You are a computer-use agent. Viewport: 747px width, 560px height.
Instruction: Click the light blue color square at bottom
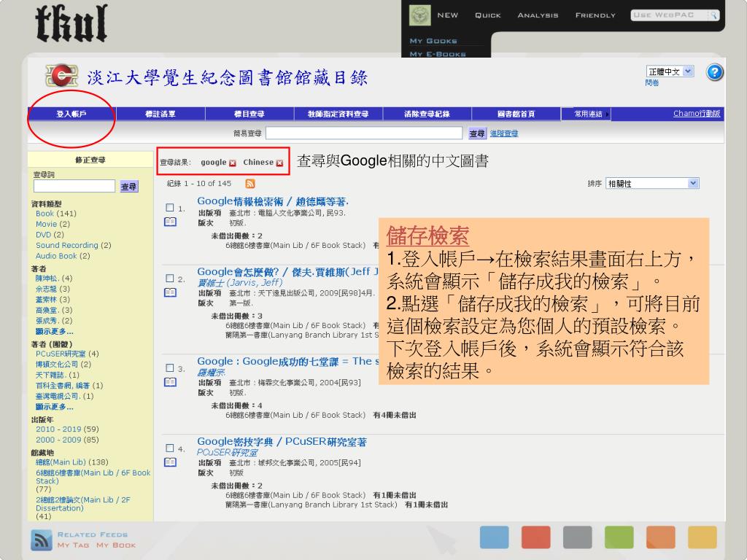click(x=494, y=537)
